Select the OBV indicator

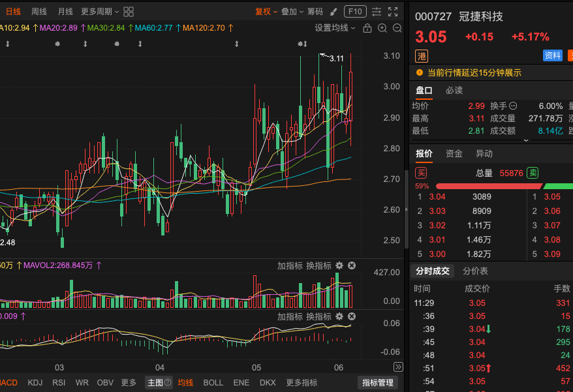[x=105, y=382]
